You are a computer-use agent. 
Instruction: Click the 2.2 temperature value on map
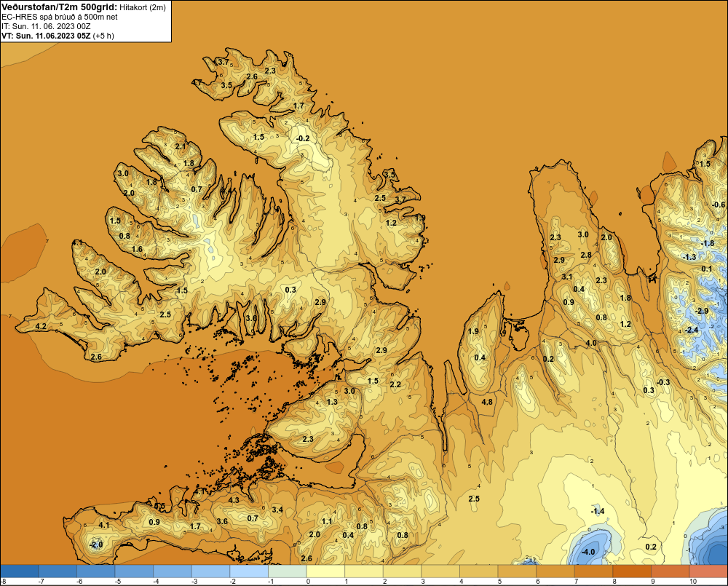[x=395, y=384]
